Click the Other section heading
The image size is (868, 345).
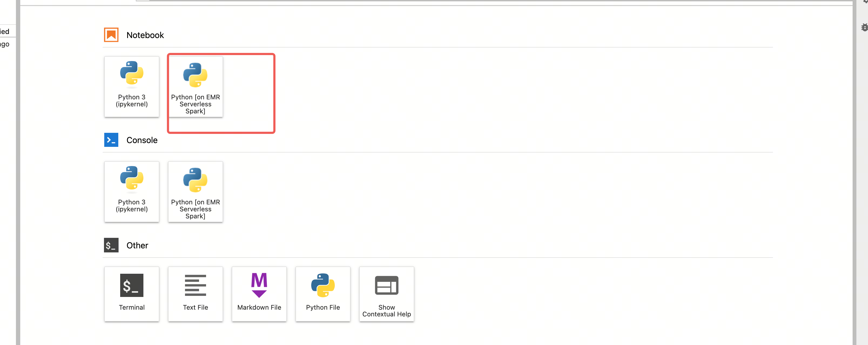click(x=137, y=245)
